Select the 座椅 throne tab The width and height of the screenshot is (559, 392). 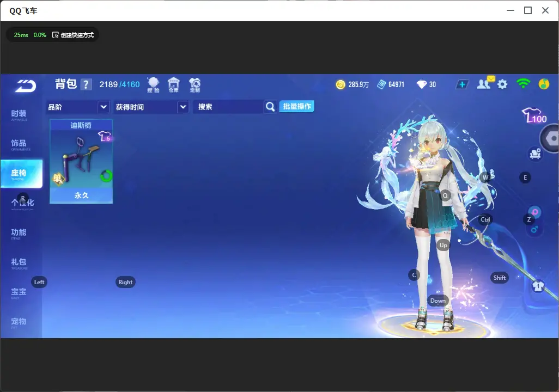tap(21, 174)
